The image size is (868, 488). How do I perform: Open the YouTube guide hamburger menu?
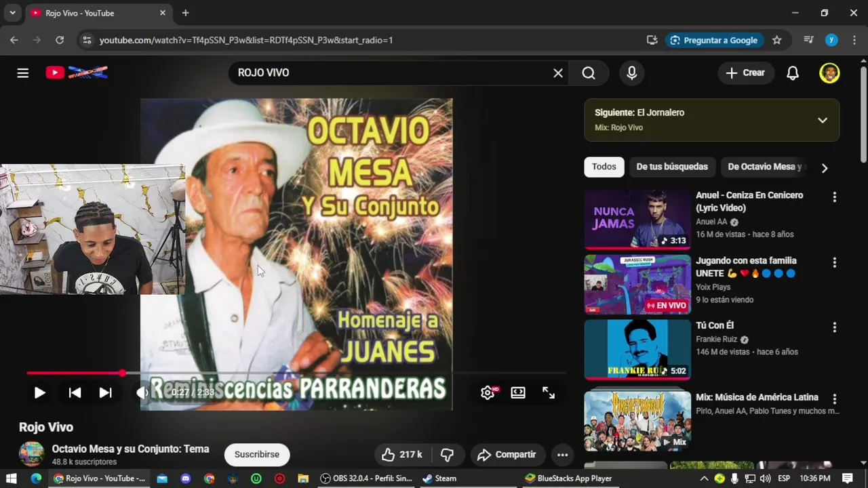(x=23, y=73)
